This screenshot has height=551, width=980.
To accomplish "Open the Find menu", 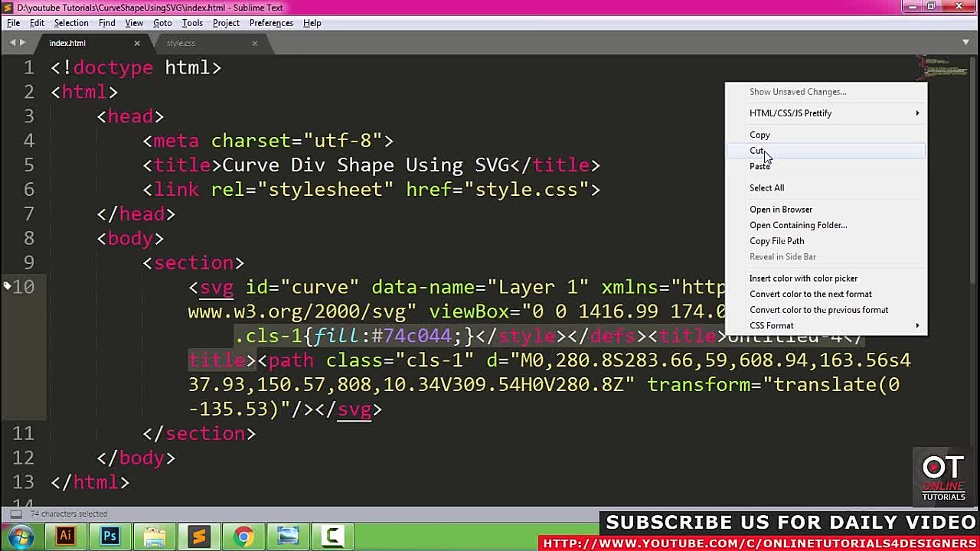I will (106, 23).
